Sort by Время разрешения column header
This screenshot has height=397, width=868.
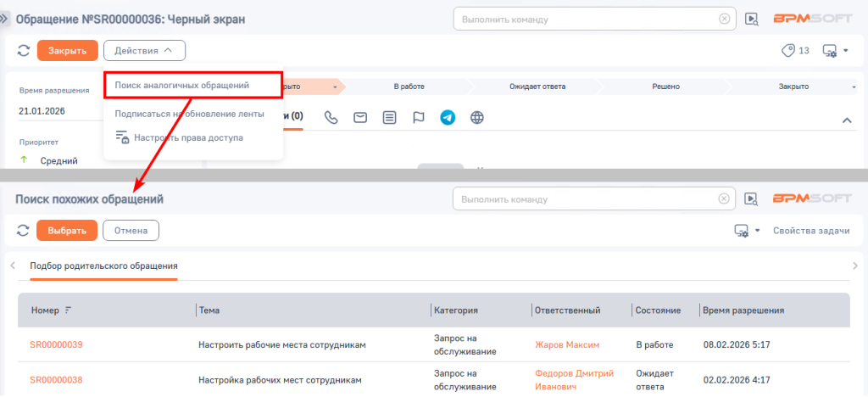point(743,310)
